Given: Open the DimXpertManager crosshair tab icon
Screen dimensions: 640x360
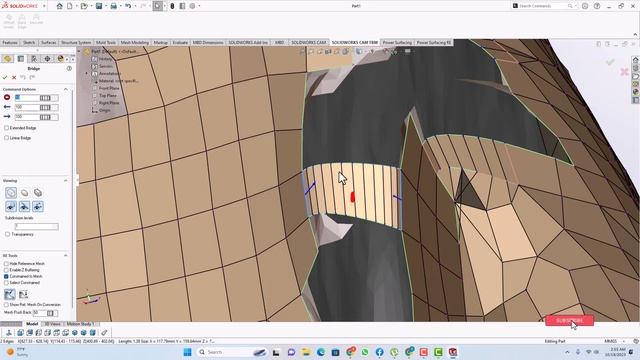Looking at the screenshot, I should (47, 59).
